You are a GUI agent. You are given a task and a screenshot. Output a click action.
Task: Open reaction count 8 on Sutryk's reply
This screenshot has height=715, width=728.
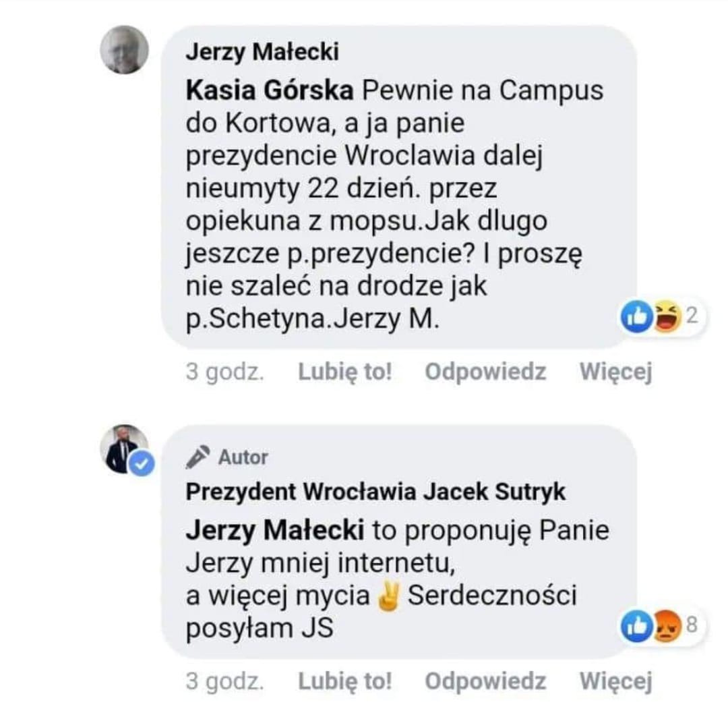click(692, 625)
